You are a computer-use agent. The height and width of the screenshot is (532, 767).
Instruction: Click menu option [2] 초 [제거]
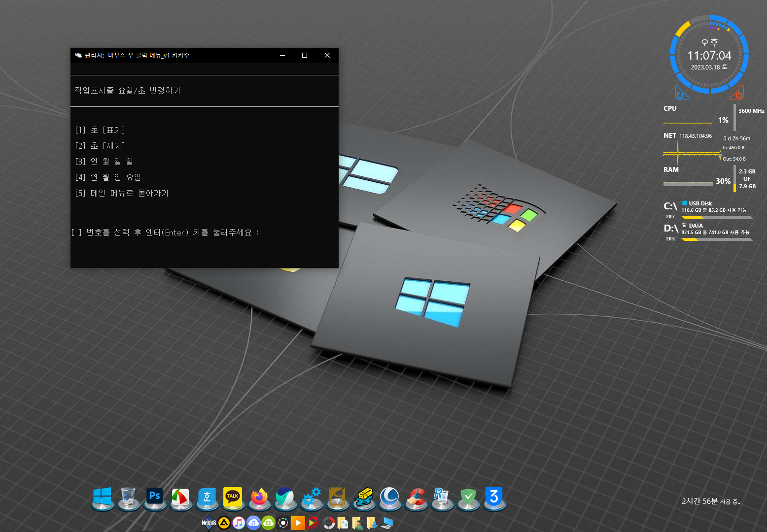100,146
